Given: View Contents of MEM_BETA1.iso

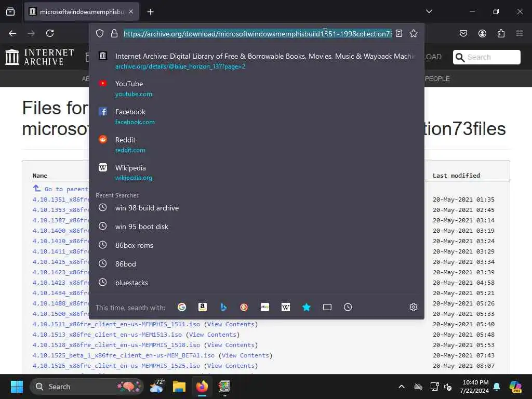Looking at the screenshot, I should tap(245, 355).
